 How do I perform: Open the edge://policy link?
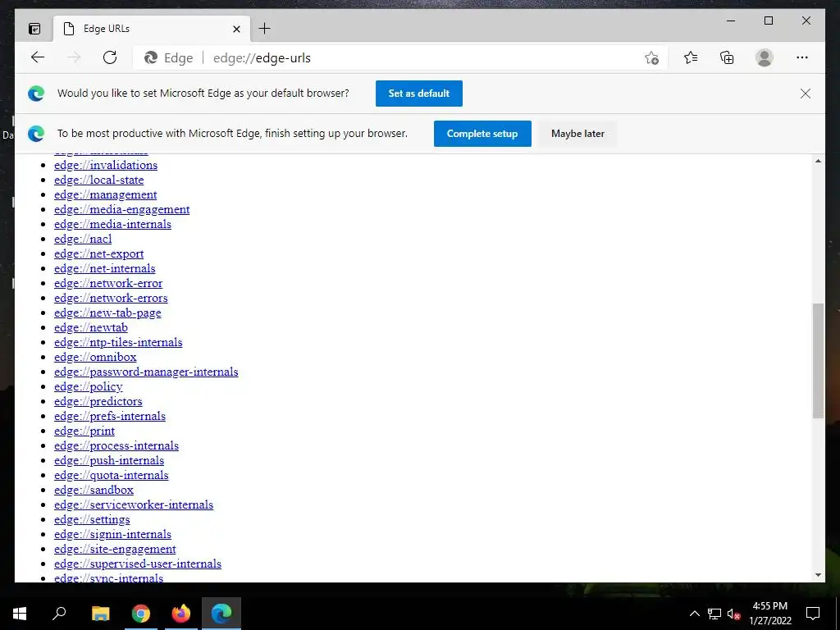89,386
